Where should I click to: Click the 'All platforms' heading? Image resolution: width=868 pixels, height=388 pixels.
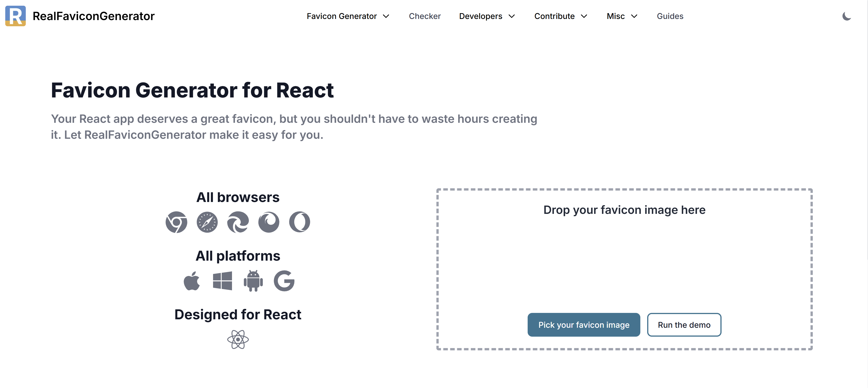[238, 256]
